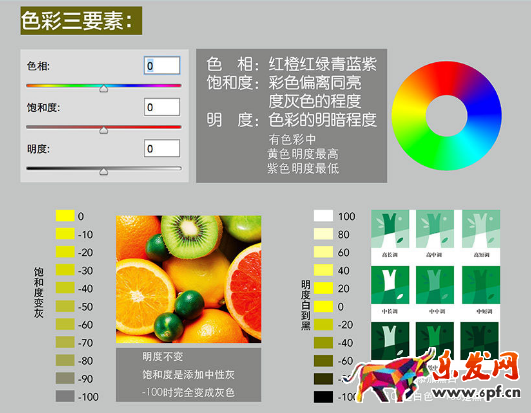The image size is (531, 413).
Task: Pick the -20 swatch in the brightness column
Action: pyautogui.click(x=323, y=324)
